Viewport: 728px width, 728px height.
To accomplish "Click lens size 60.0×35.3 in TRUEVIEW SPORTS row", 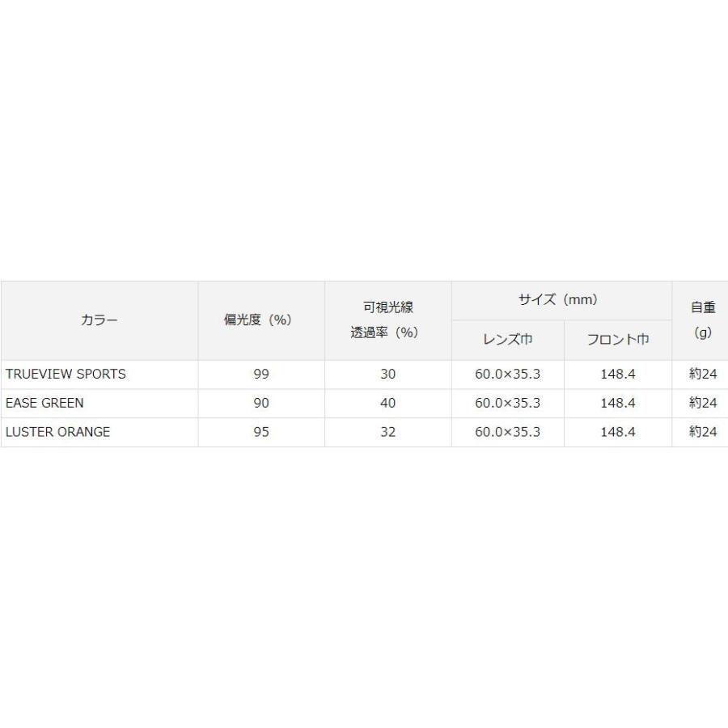I will pos(507,375).
